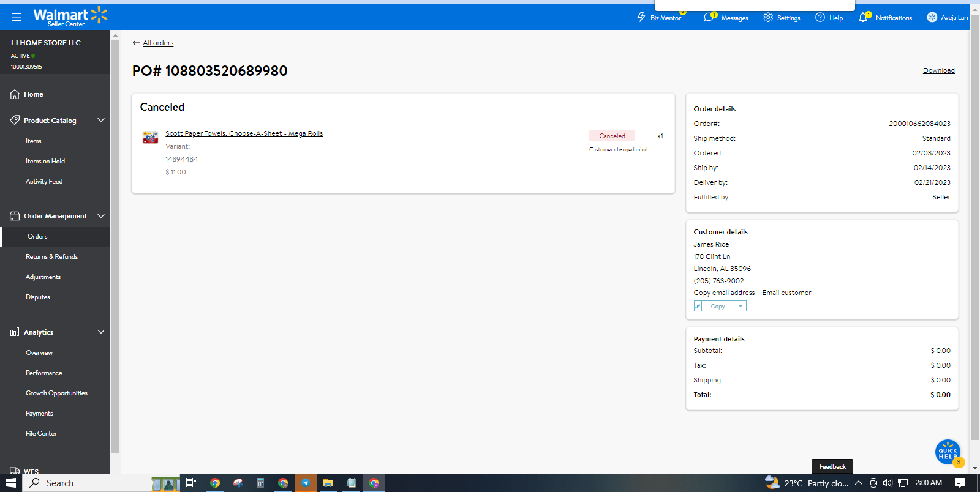980x492 pixels.
Task: Collapse the Analytics section
Action: click(101, 332)
